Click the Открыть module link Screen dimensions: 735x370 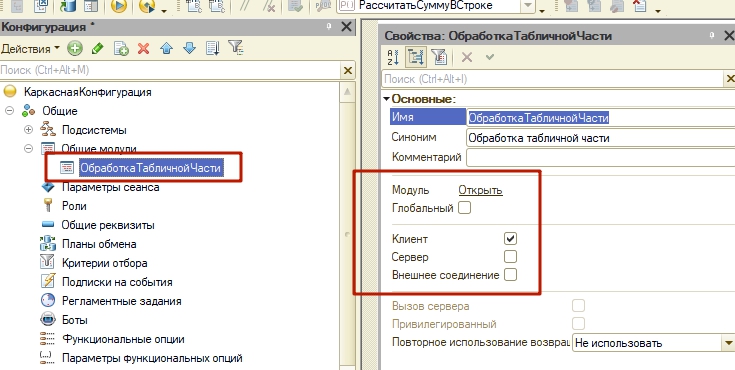pos(480,190)
